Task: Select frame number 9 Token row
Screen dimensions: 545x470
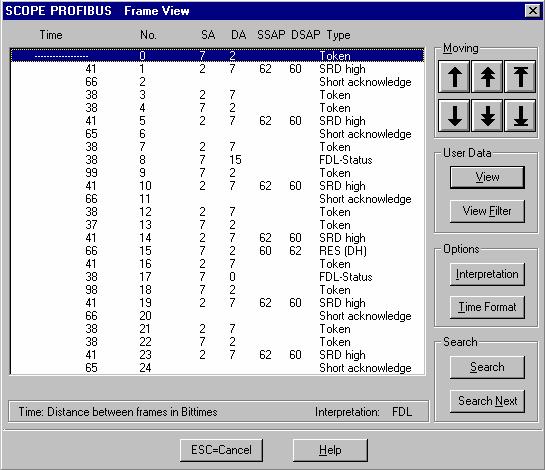Action: [217, 173]
